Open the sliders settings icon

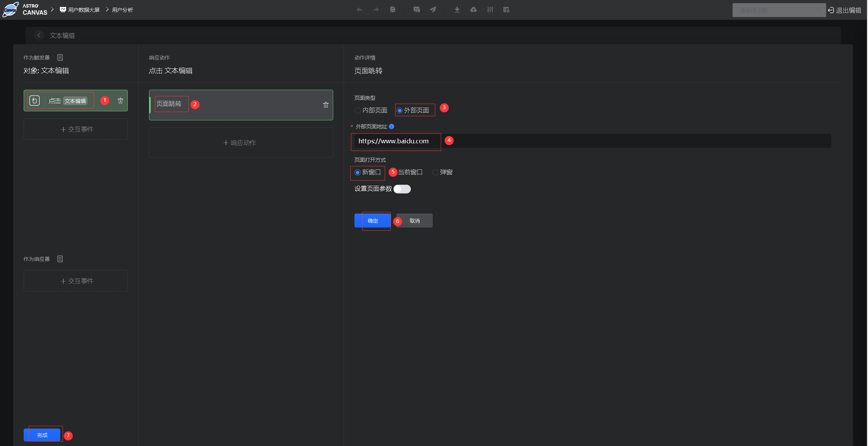coord(490,10)
